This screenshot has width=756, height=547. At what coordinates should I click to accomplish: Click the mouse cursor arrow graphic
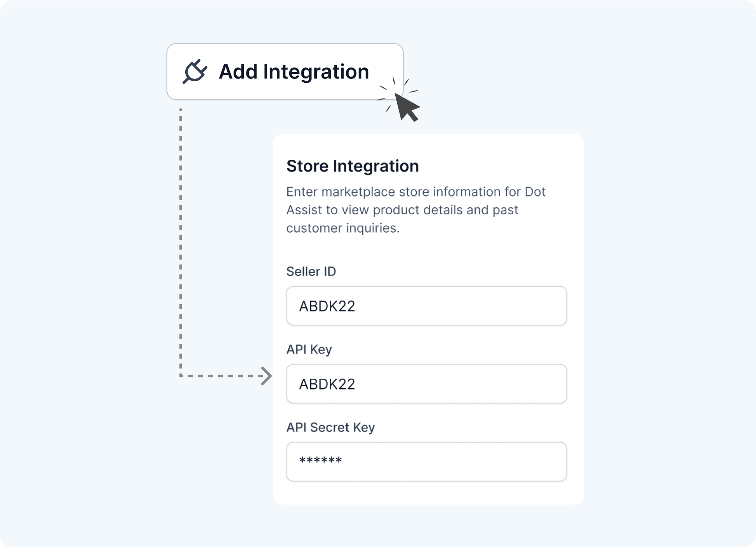[x=407, y=107]
